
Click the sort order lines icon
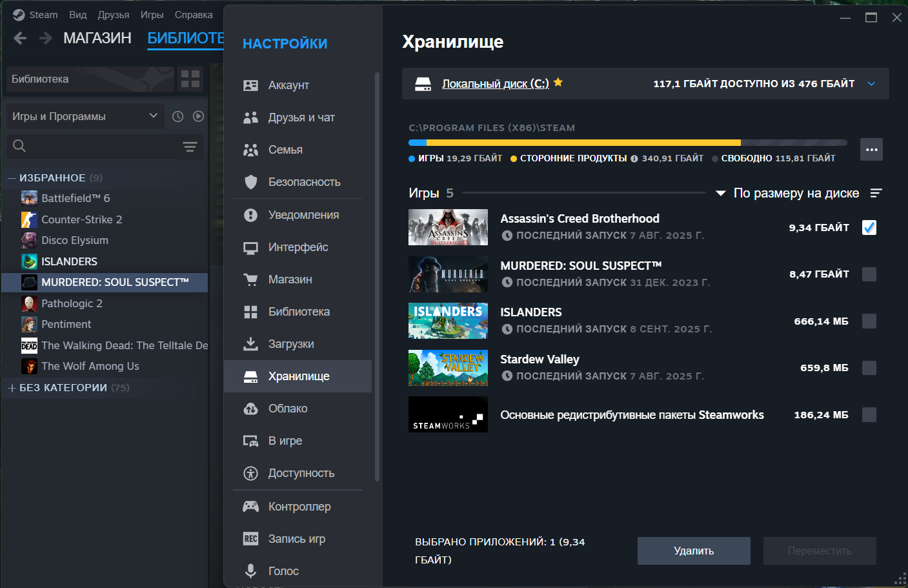tap(876, 193)
